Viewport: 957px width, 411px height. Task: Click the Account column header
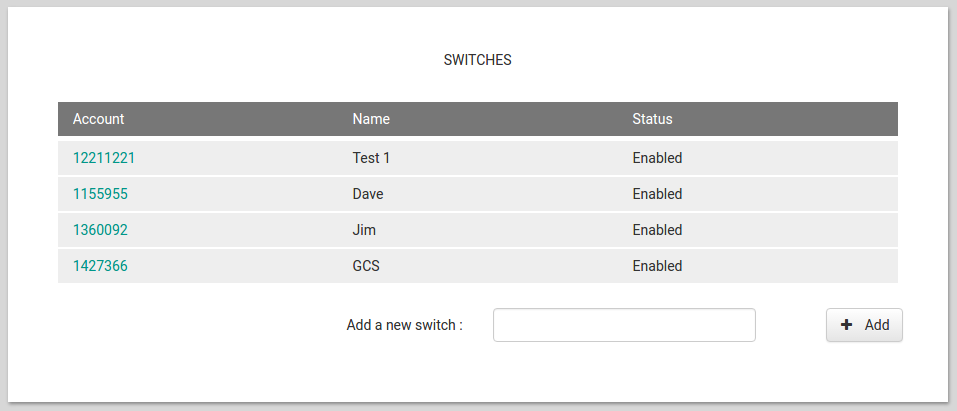(99, 119)
